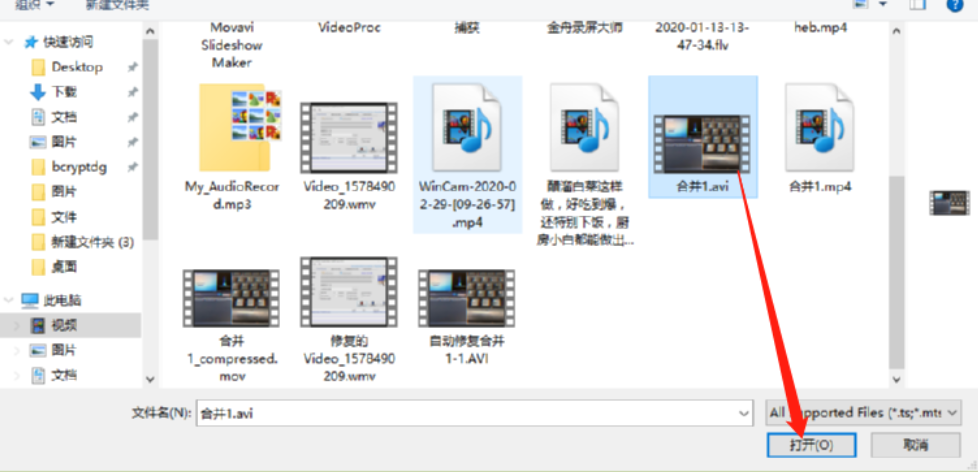Screen dimensions: 978x472
Task: Click the file list scroll up arrow
Action: 896,30
